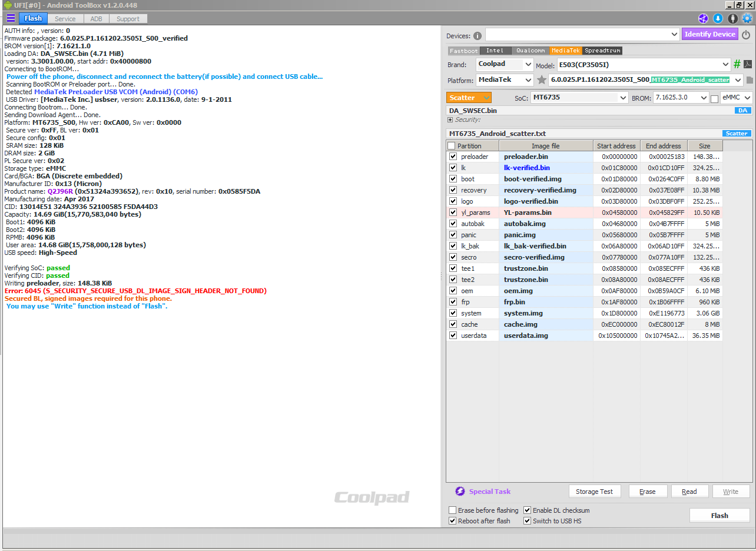The height and width of the screenshot is (551, 756).
Task: Click the Start address column header
Action: [616, 146]
